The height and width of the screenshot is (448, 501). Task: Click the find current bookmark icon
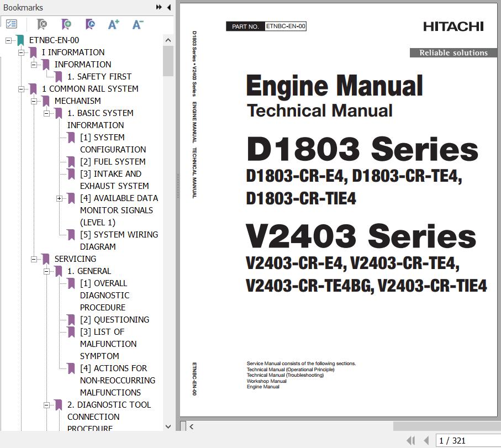coord(91,24)
